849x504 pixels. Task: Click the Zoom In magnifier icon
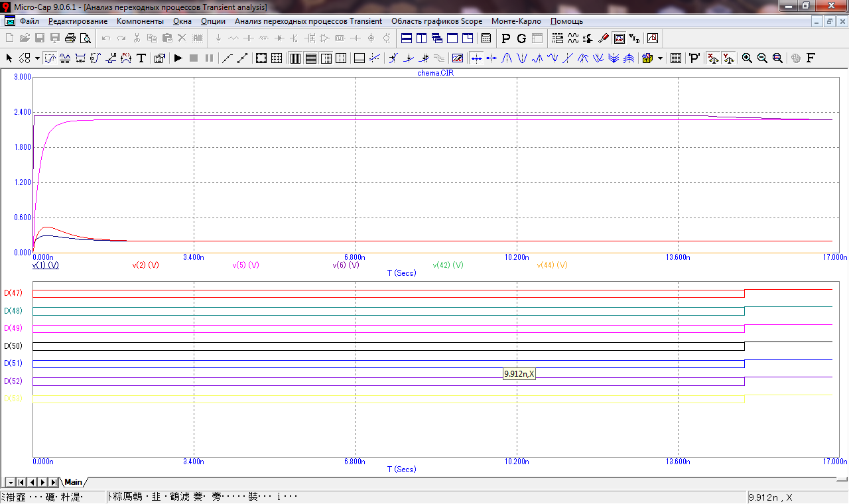point(747,58)
